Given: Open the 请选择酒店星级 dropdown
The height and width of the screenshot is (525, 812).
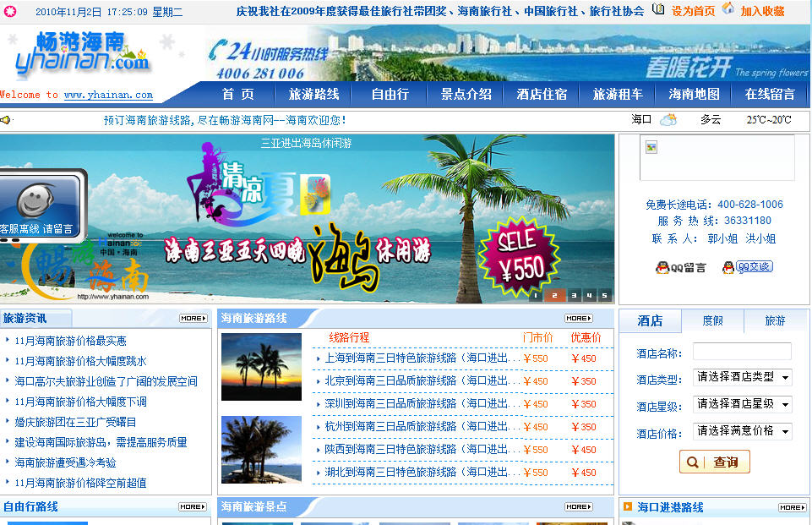Looking at the screenshot, I should 742,404.
